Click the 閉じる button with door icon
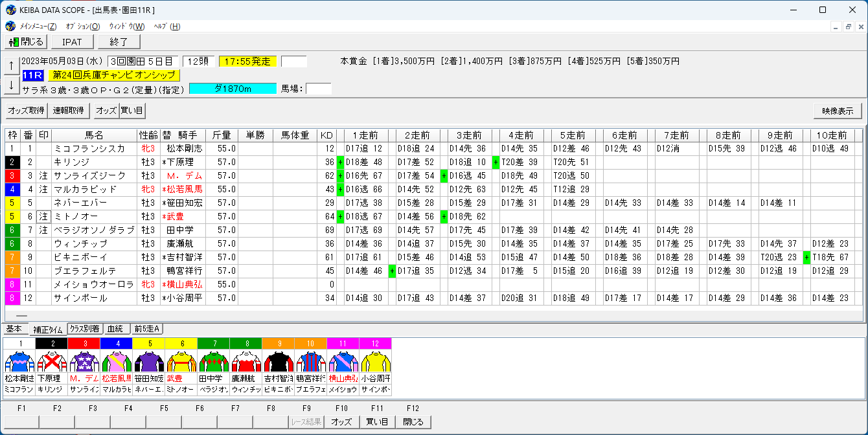The width and height of the screenshot is (868, 435). [26, 41]
